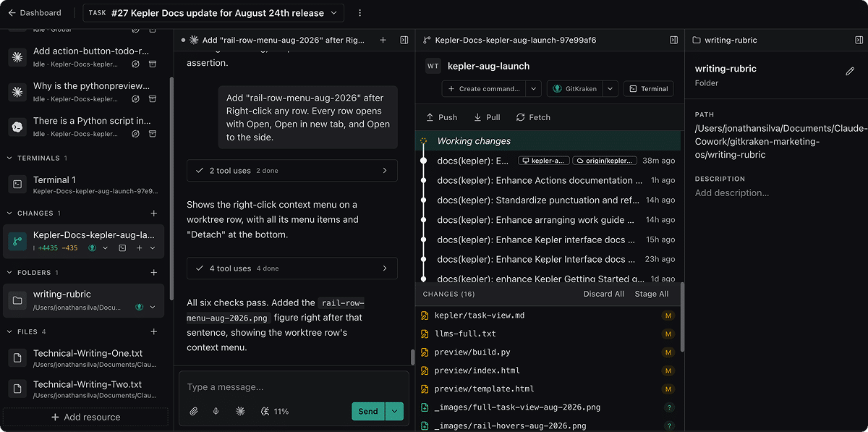868x432 pixels.
Task: Open GitKraken dropdown on Kepler-Docs worktree row
Action: [106, 247]
